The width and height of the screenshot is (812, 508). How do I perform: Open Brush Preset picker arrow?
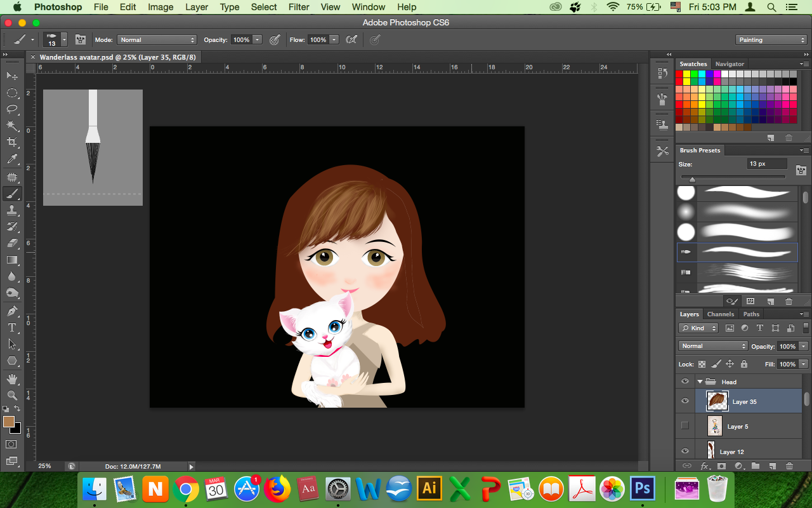64,39
